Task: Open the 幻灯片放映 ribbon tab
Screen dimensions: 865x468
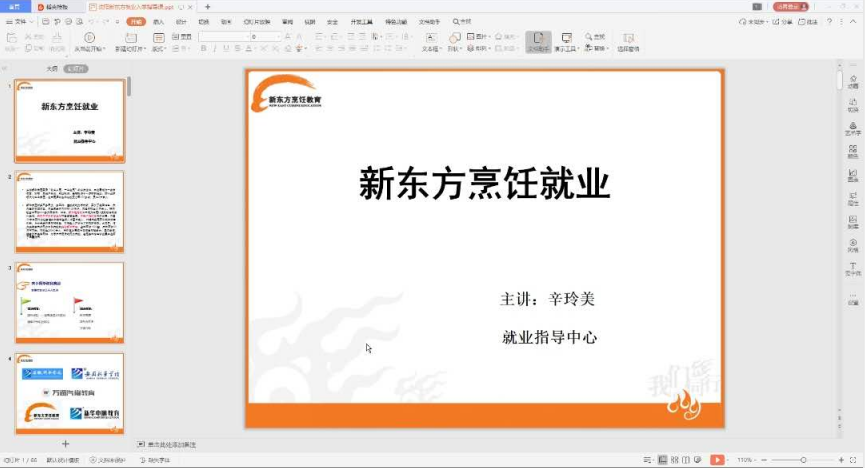Action: [x=257, y=22]
